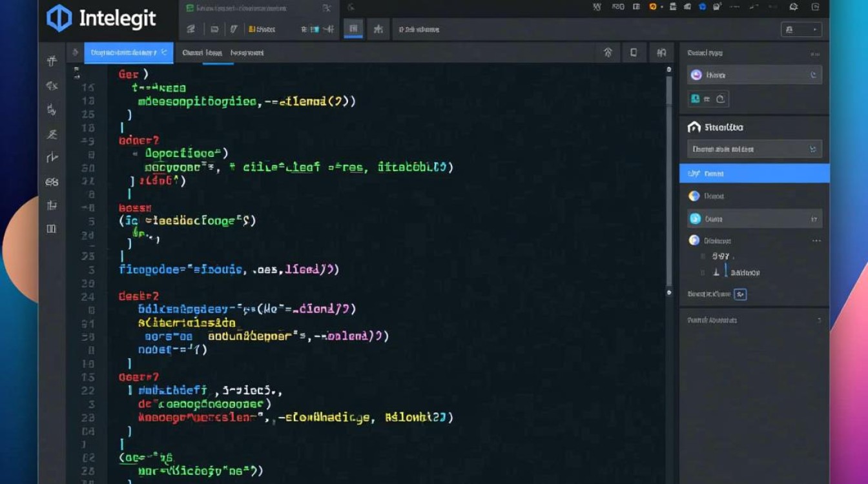Image resolution: width=868 pixels, height=484 pixels.
Task: Select the blue highlighted editor tab
Action: point(129,53)
